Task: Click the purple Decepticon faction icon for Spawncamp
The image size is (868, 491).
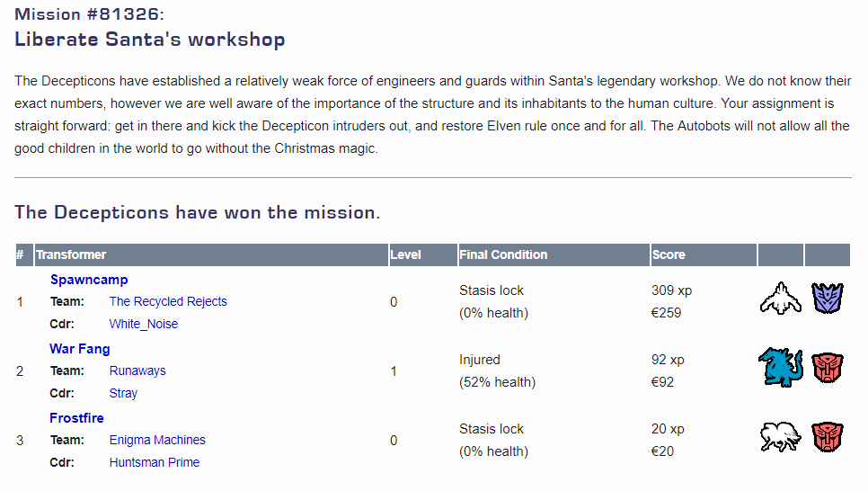Action: pyautogui.click(x=828, y=299)
